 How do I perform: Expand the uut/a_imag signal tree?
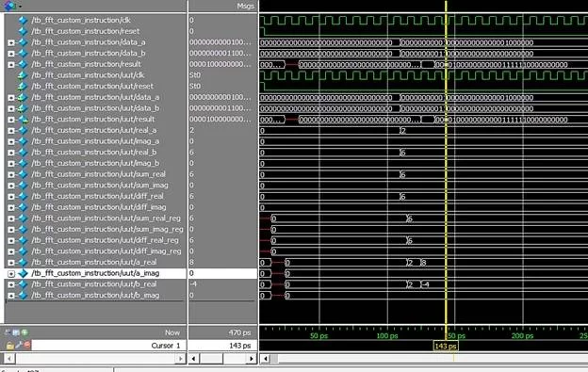(11, 274)
